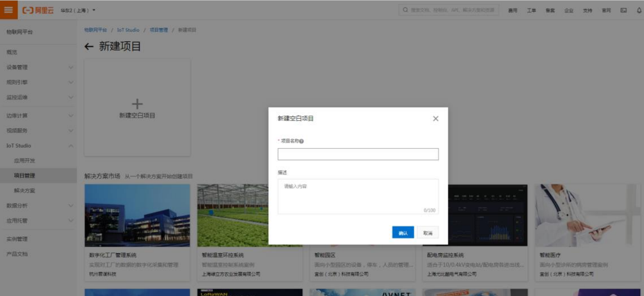This screenshot has height=296, width=644.
Task: Click the Alibaba Cloud (阿里云) logo
Action: 38,10
